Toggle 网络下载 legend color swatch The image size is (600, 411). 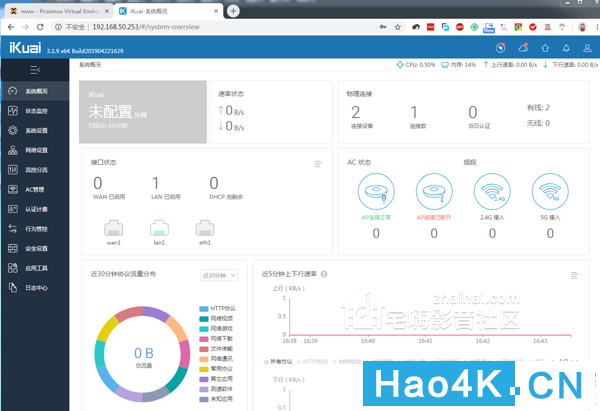coord(204,339)
